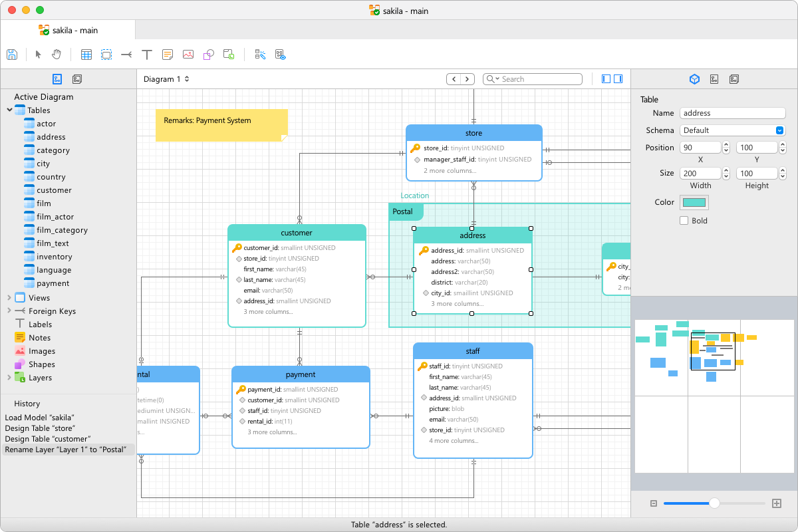Click "4 more columns..." in staff table
This screenshot has width=798, height=532.
[x=454, y=440]
